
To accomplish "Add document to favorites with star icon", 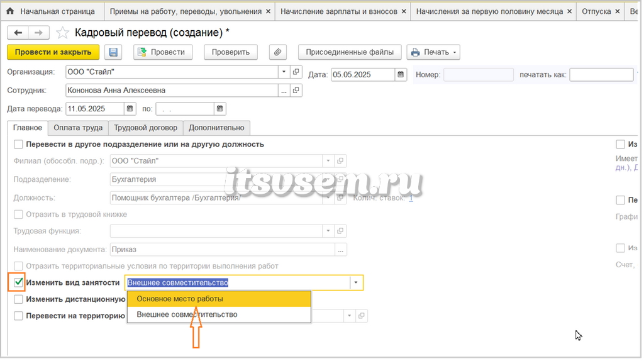I will pyautogui.click(x=62, y=33).
